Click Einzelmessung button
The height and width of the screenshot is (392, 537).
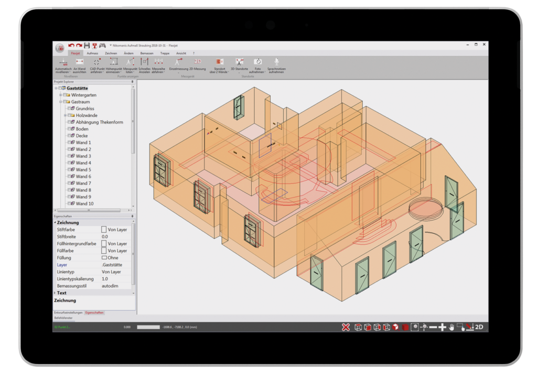coord(178,64)
